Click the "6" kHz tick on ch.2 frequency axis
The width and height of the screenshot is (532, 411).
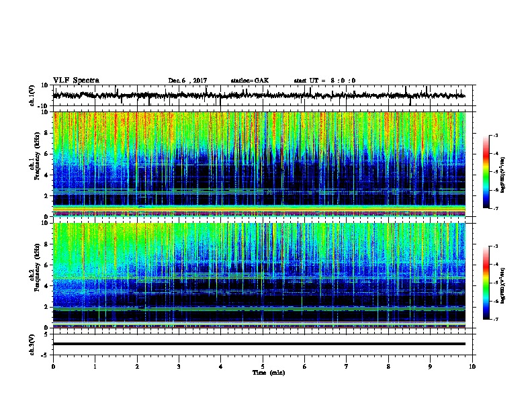[x=46, y=265]
